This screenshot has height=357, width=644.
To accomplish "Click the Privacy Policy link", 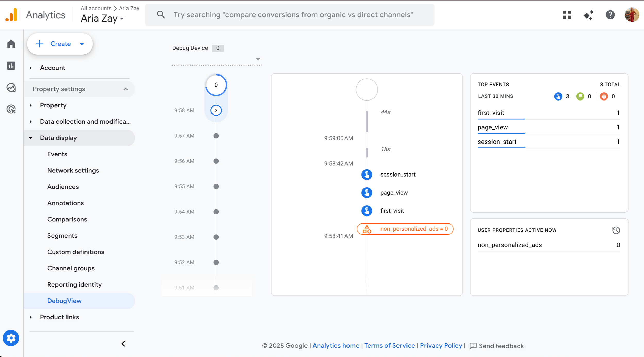I will click(441, 346).
